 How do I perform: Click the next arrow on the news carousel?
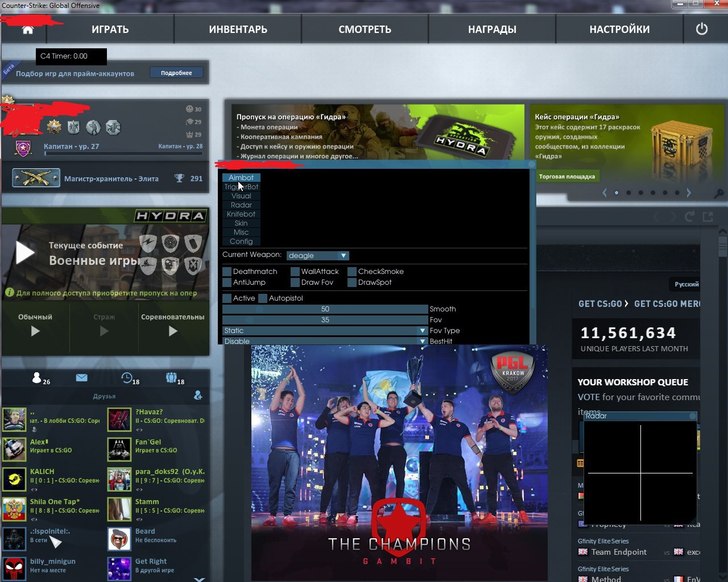pyautogui.click(x=689, y=193)
